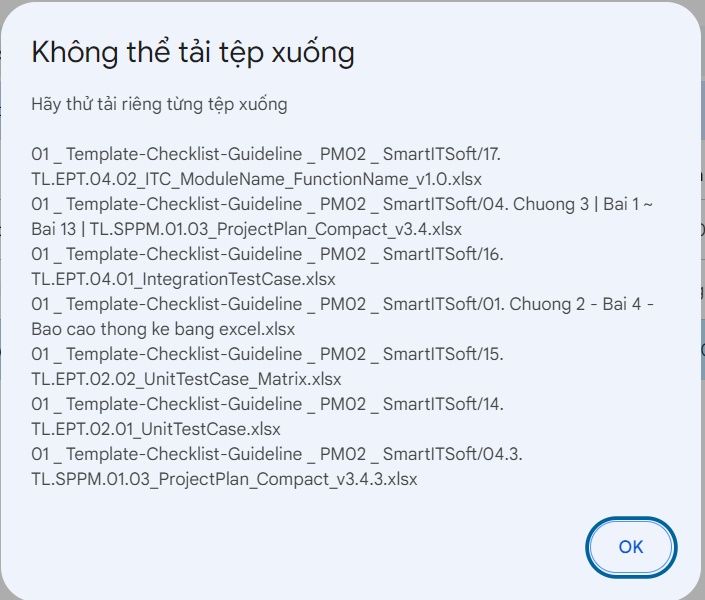Click the path line ending in "SmartITSoft/14."

267,404
